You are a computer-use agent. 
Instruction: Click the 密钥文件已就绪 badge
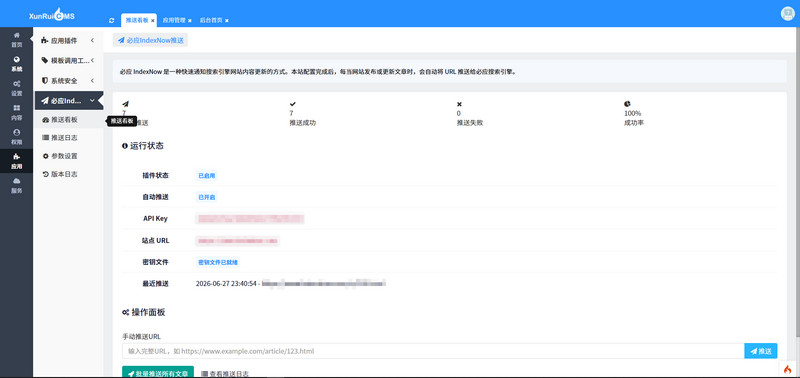pos(218,262)
